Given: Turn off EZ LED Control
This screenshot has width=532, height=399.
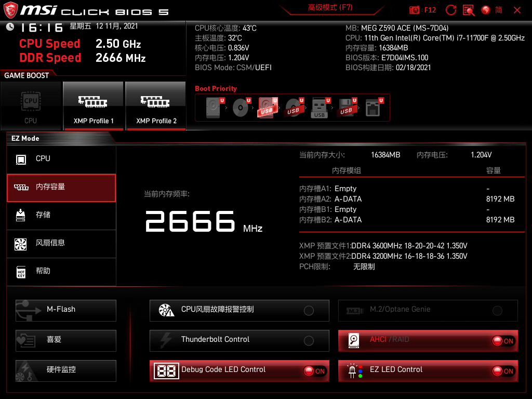Looking at the screenshot, I should (503, 371).
